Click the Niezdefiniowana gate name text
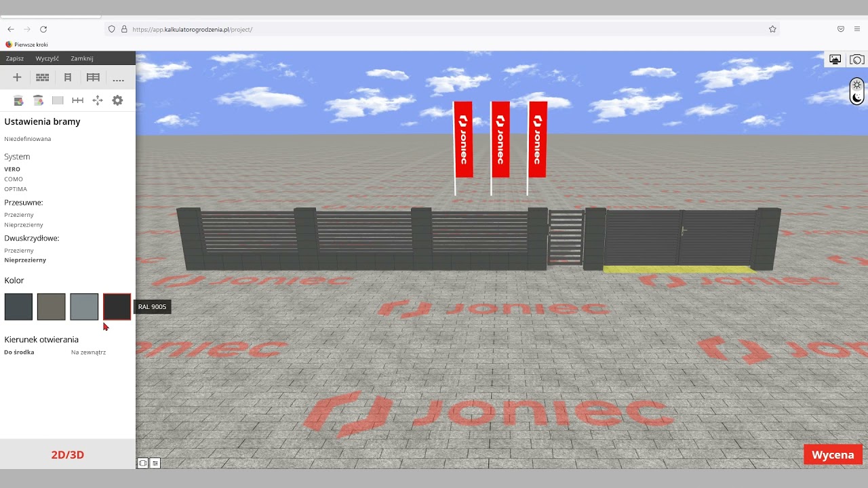The image size is (868, 488). [x=28, y=139]
